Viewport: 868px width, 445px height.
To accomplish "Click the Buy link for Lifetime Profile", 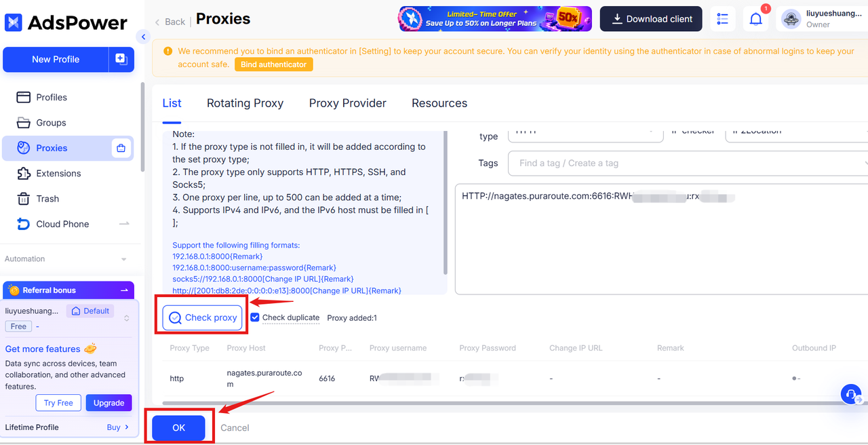I will click(117, 427).
